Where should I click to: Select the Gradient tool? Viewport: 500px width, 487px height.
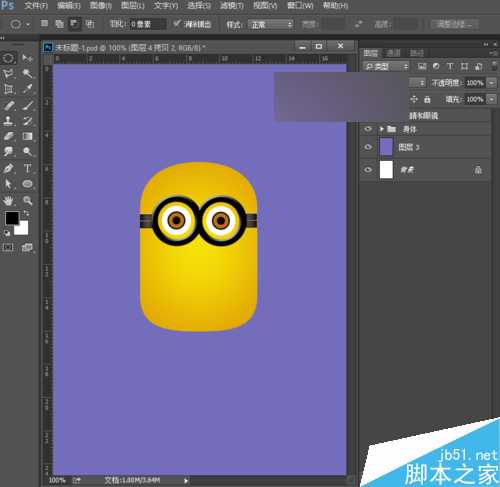coord(27,136)
